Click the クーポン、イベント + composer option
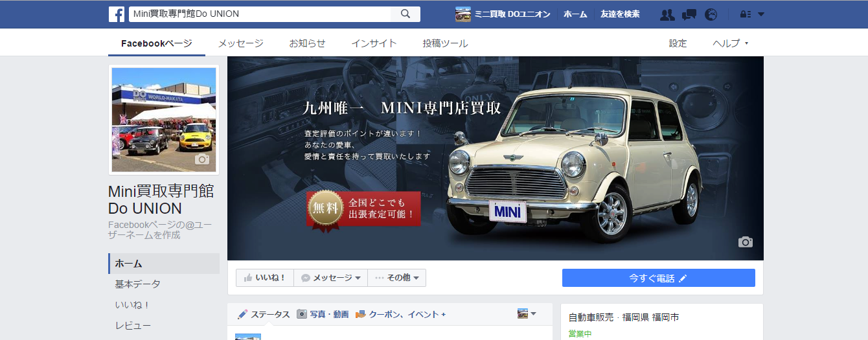Viewport: 868px width, 340px height. click(x=400, y=314)
